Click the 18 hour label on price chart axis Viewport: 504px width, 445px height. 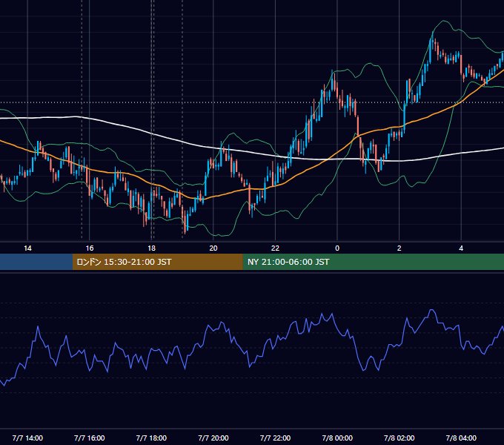151,248
